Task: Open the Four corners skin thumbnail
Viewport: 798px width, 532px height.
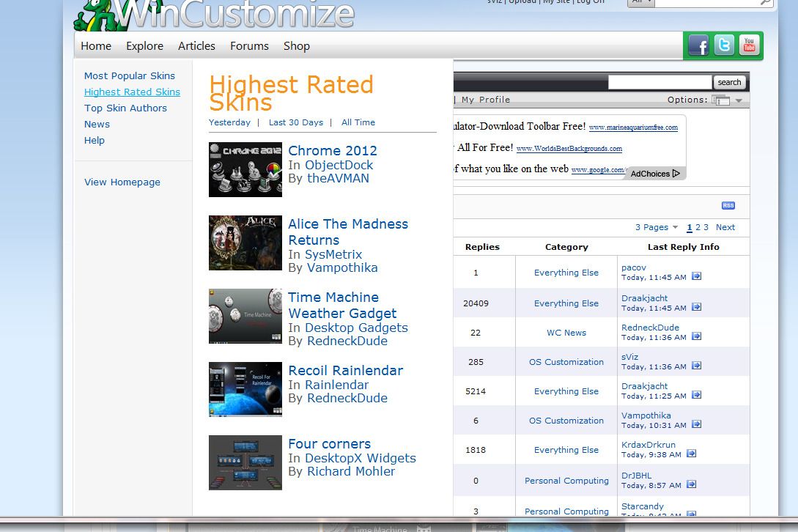Action: click(245, 463)
